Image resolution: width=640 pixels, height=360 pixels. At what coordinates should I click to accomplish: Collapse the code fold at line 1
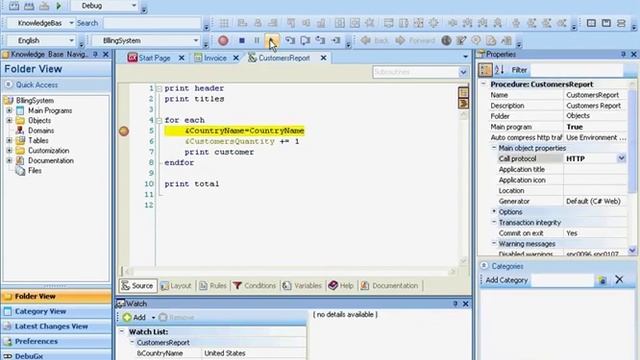(x=160, y=89)
